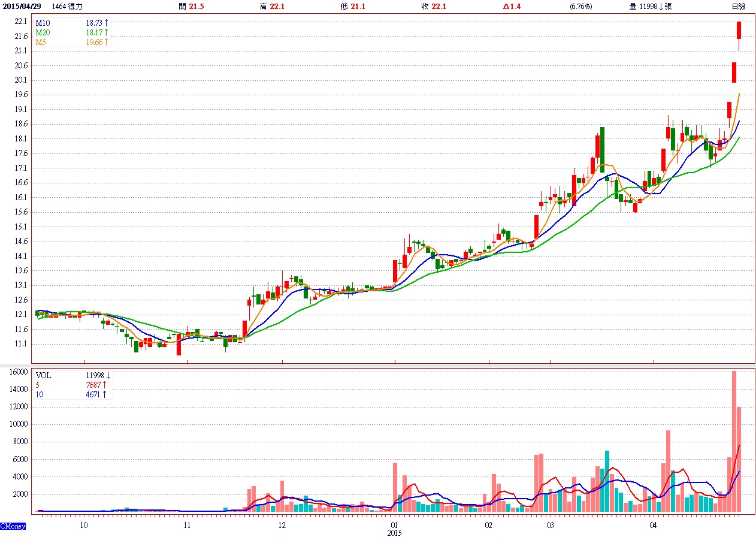
Task: Click the 日線 daily chart label
Action: [x=738, y=7]
